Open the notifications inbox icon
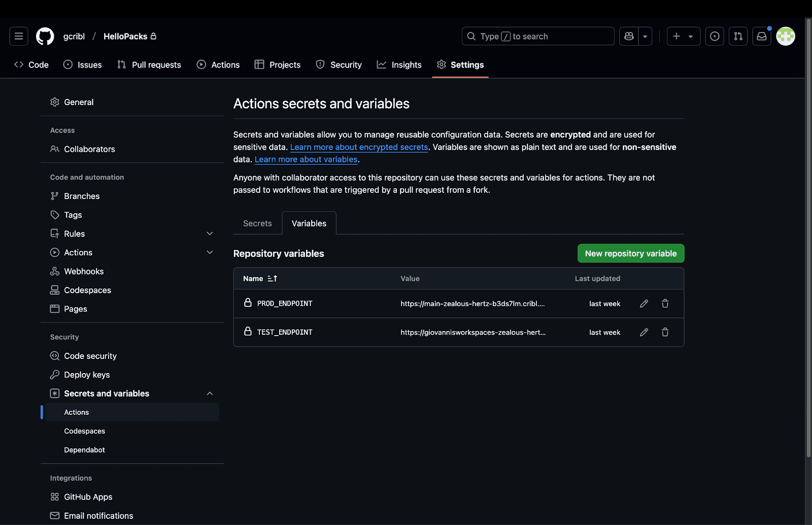Screen dimensions: 812x525 (761, 36)
